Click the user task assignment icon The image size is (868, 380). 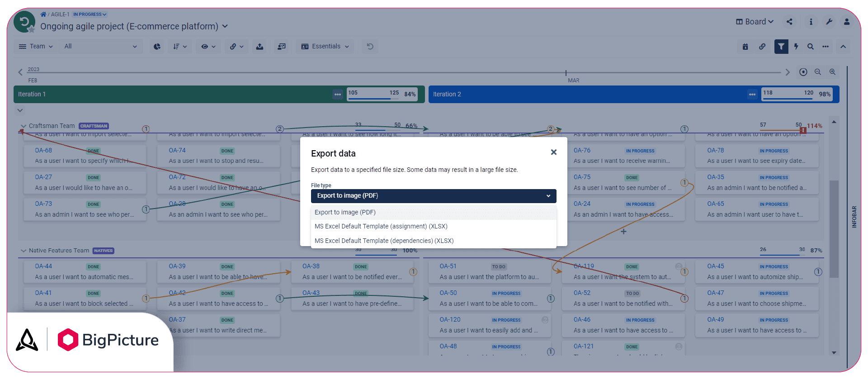[x=281, y=46]
